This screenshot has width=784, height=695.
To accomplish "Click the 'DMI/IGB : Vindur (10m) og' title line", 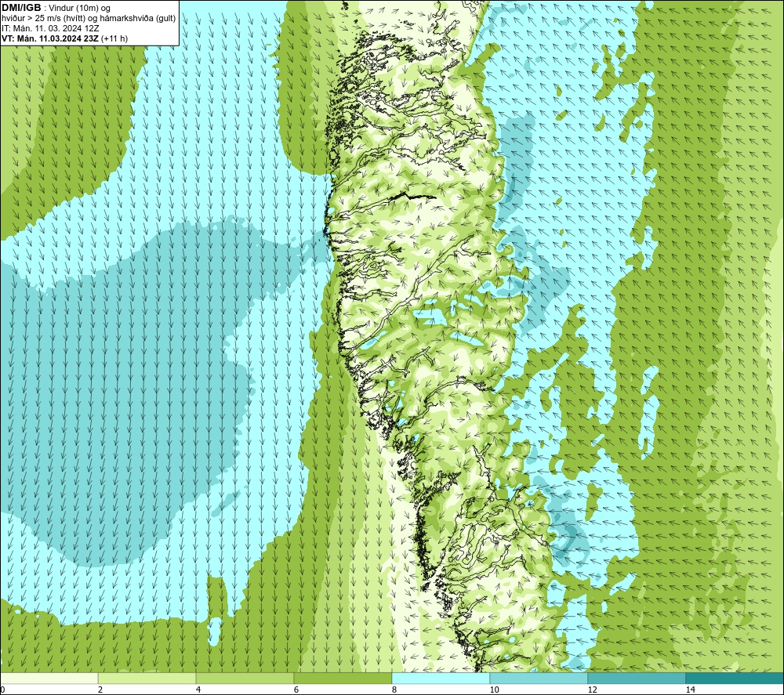I will point(56,8).
